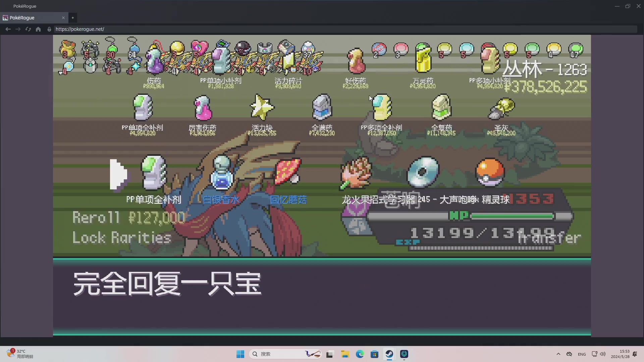Buy the PP单项小补剂 item

[221, 61]
